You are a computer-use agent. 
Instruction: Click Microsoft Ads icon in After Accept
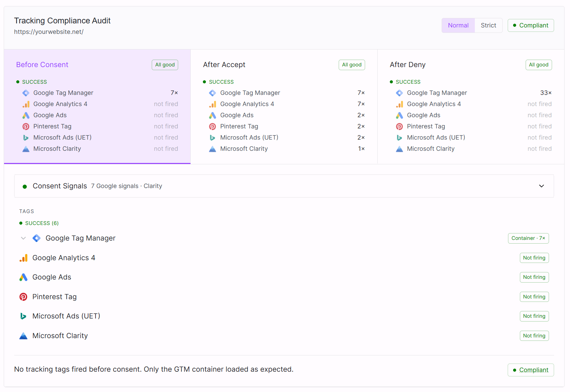coord(212,138)
